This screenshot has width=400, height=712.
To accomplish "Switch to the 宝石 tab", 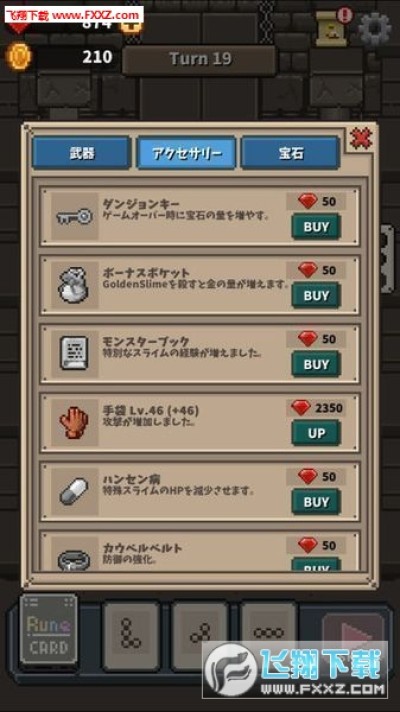I will (291, 153).
